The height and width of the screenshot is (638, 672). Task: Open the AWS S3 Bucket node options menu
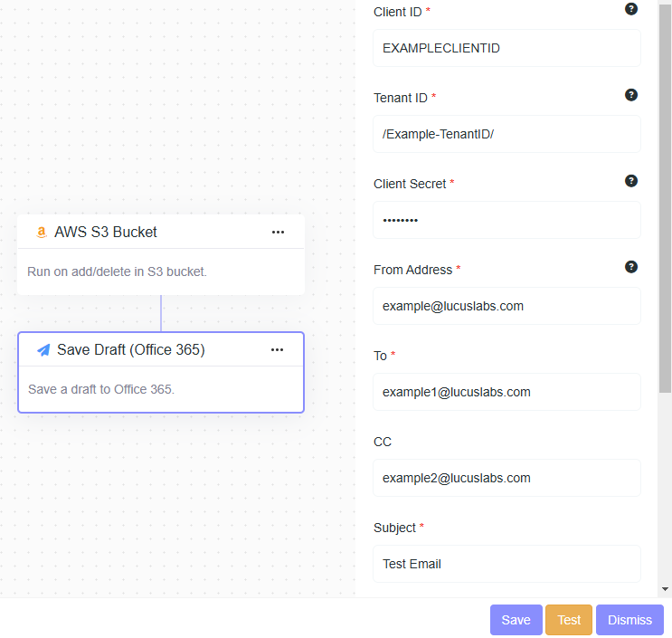point(278,233)
